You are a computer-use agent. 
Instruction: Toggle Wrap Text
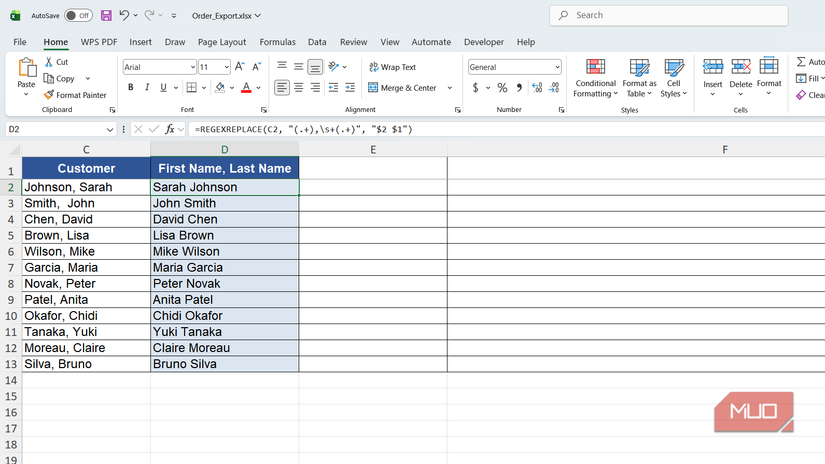click(x=393, y=67)
